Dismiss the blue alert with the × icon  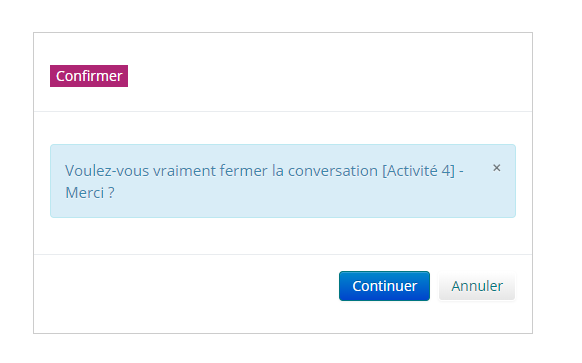coord(497,168)
